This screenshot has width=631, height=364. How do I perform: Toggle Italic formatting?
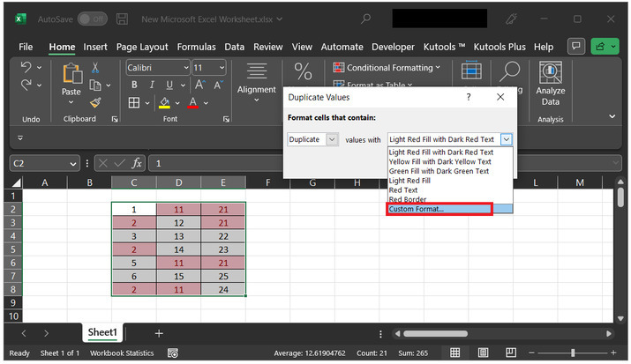tap(152, 85)
